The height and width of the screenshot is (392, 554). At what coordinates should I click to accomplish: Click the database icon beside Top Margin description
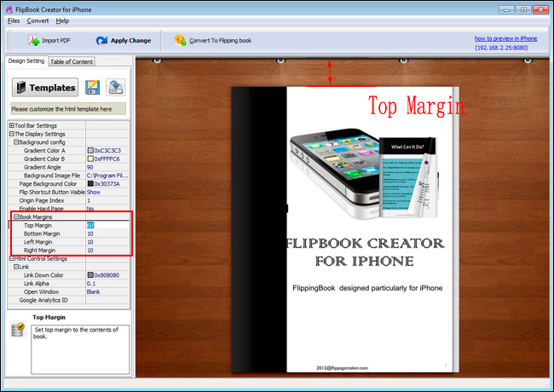[17, 330]
